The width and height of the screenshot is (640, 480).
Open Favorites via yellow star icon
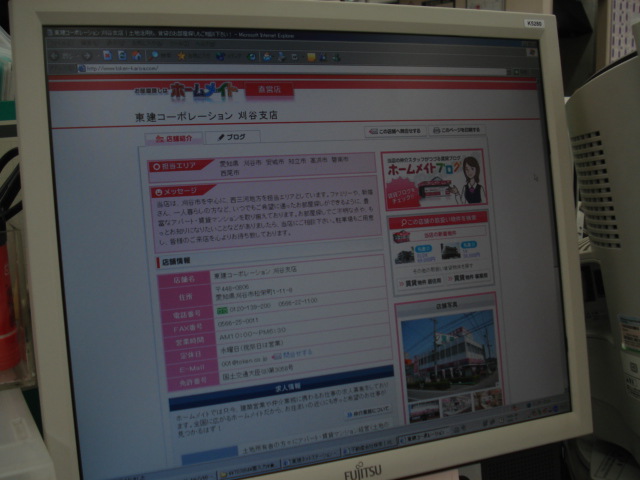point(182,56)
